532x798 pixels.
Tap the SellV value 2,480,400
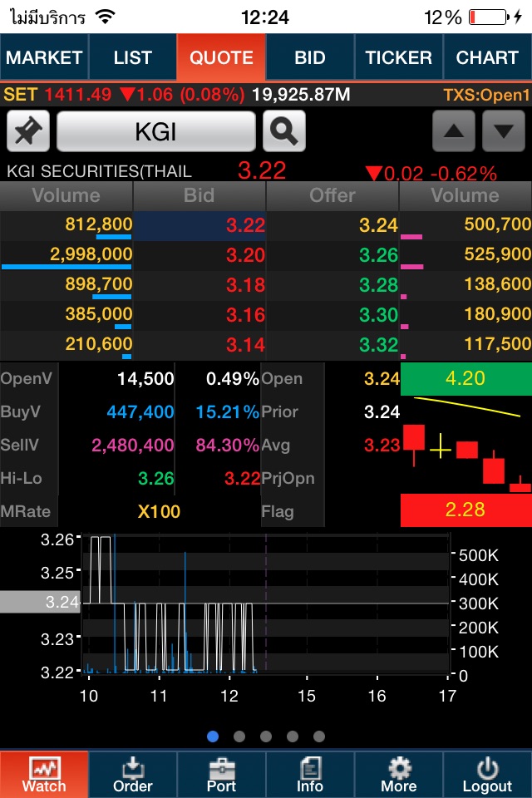[x=133, y=446]
